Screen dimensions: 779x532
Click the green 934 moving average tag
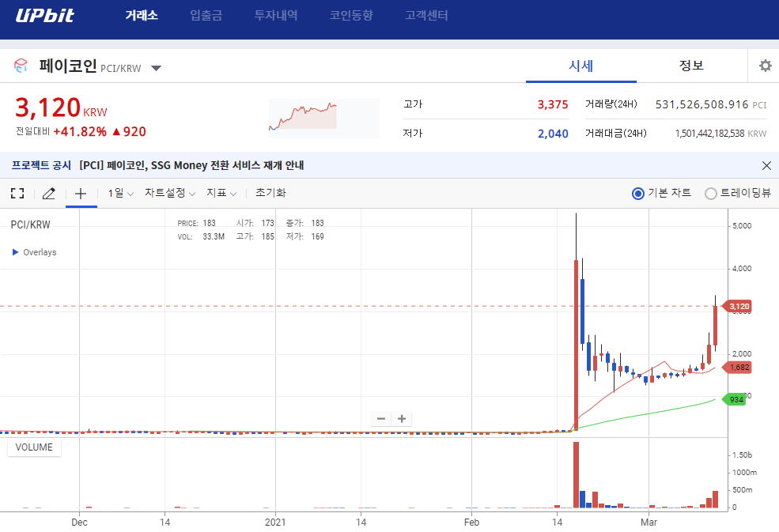click(734, 399)
